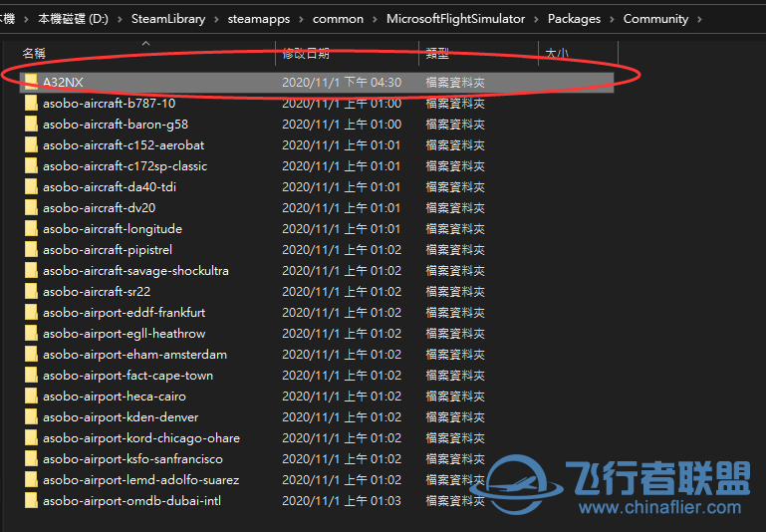Click the asobo-airport-omdb-dubai-intl folder icon
Screen dimensions: 766x532
click(x=31, y=501)
